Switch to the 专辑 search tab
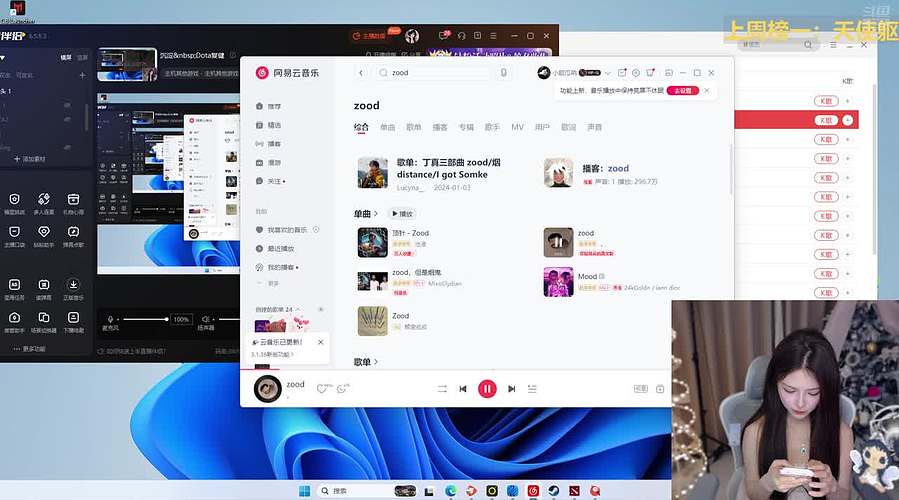 tap(466, 127)
